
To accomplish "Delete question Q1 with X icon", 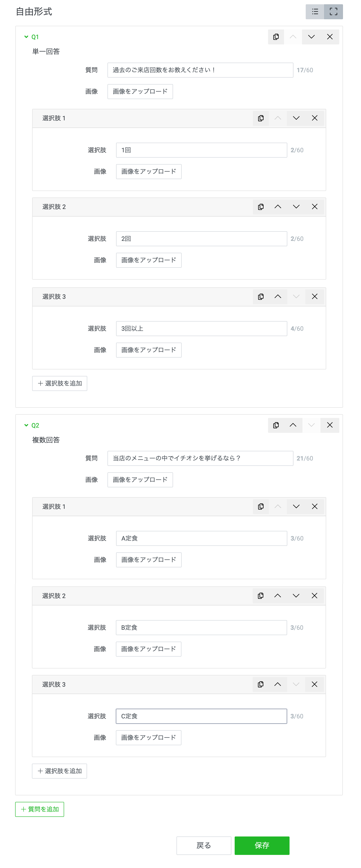I will (x=329, y=37).
